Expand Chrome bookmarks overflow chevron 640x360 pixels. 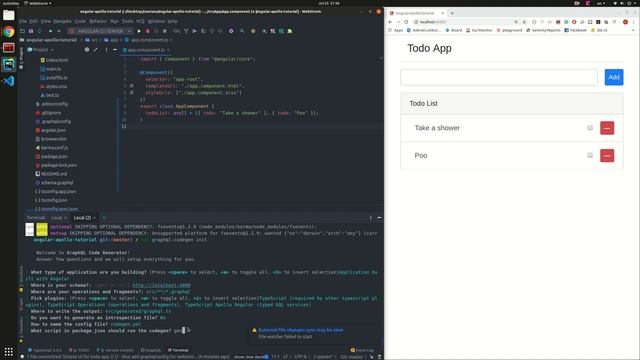coord(633,30)
